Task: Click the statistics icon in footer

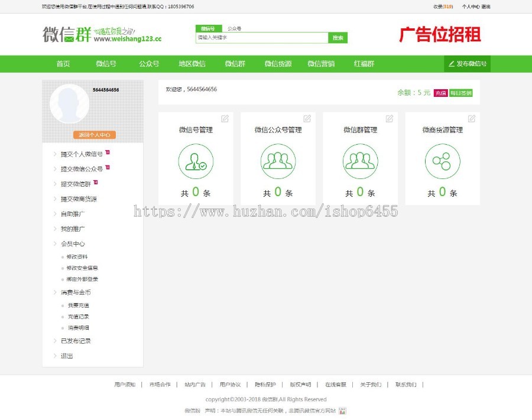Action: (342, 411)
